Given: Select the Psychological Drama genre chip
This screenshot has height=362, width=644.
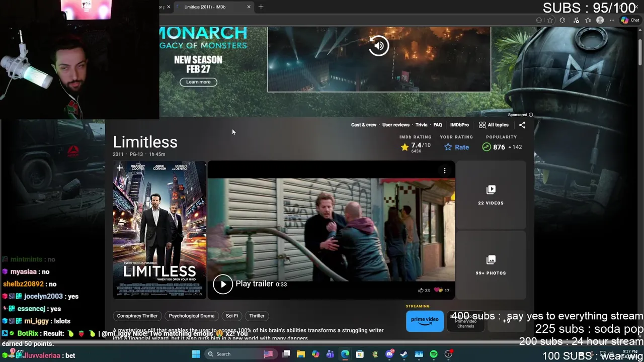Looking at the screenshot, I should point(192,316).
